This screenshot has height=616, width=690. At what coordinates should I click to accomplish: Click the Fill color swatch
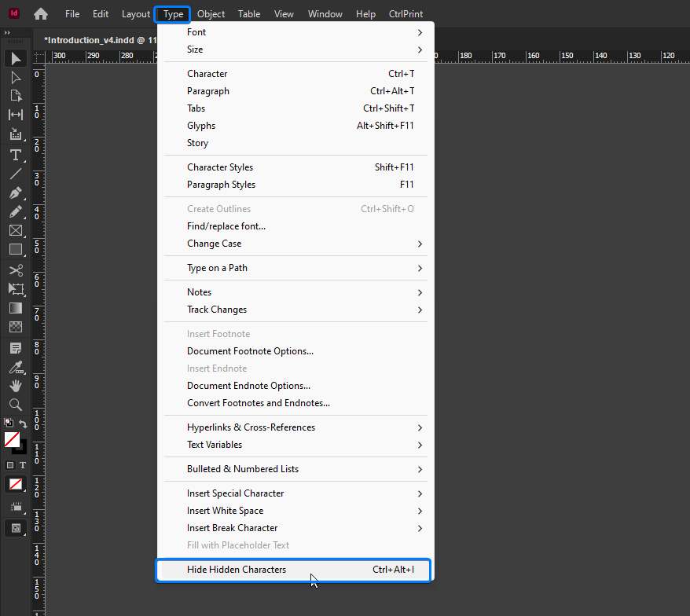point(12,439)
